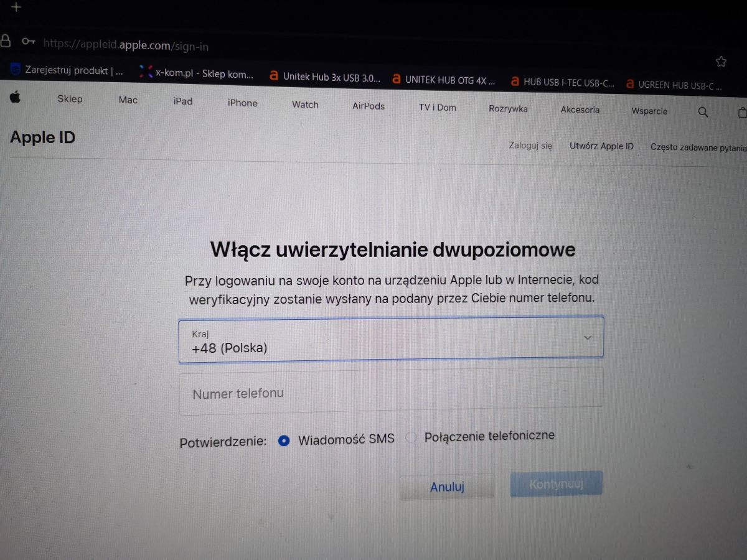The image size is (747, 560).
Task: Open the TV i Dom menu
Action: click(x=437, y=107)
